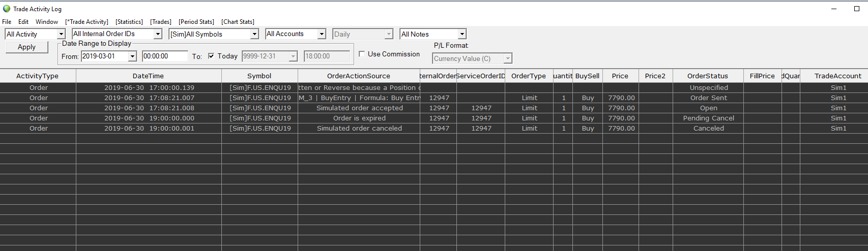
Task: Click the 'Reverse because a Position' source cell
Action: point(359,88)
